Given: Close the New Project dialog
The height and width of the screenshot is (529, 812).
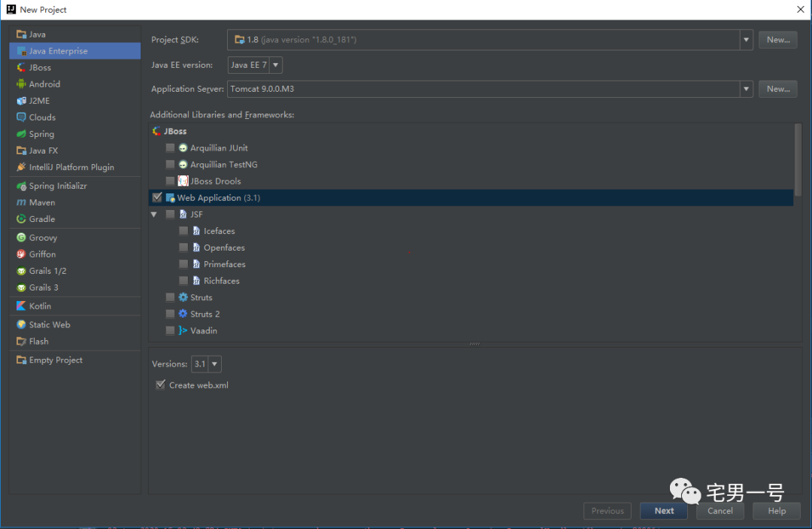Looking at the screenshot, I should coord(800,9).
